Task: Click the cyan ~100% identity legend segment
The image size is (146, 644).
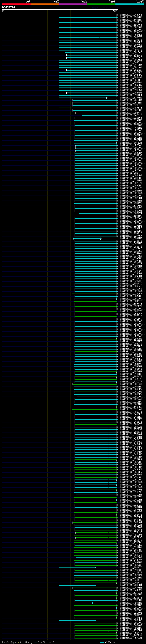Action: click(130, 4)
